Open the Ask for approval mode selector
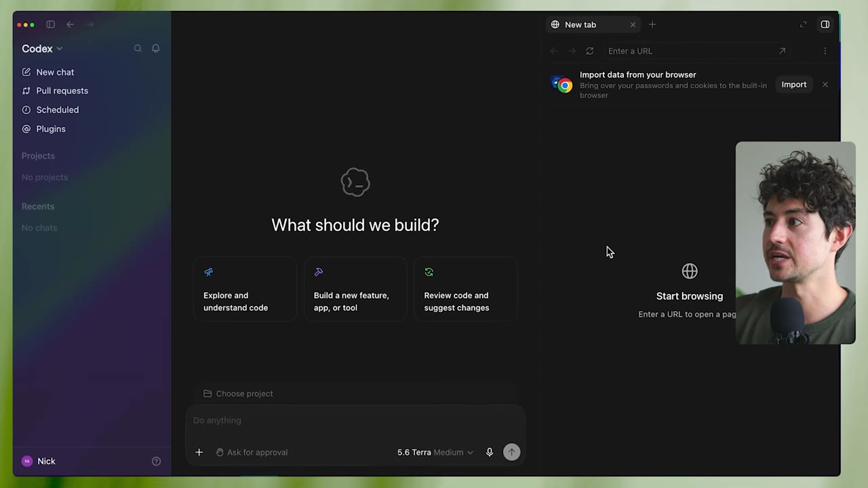 (x=252, y=452)
